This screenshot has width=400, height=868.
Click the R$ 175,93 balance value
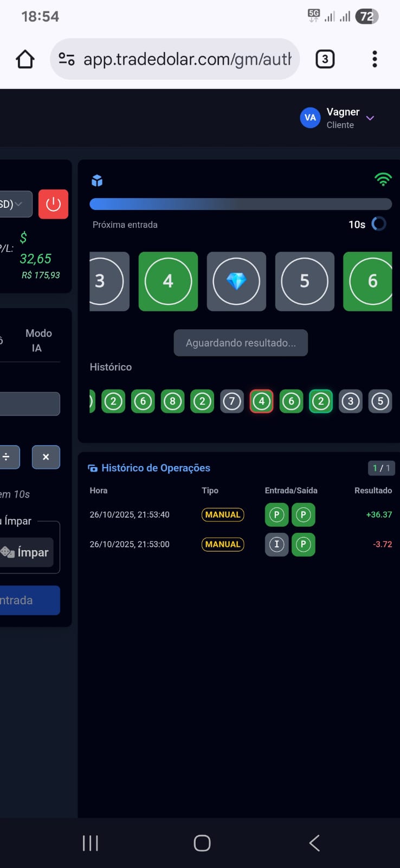click(x=41, y=275)
